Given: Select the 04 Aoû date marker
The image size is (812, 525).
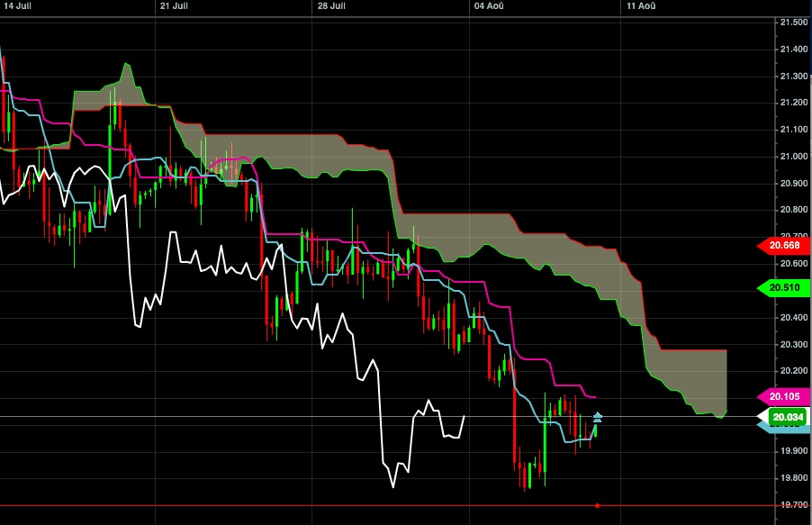Looking at the screenshot, I should 490,5.
